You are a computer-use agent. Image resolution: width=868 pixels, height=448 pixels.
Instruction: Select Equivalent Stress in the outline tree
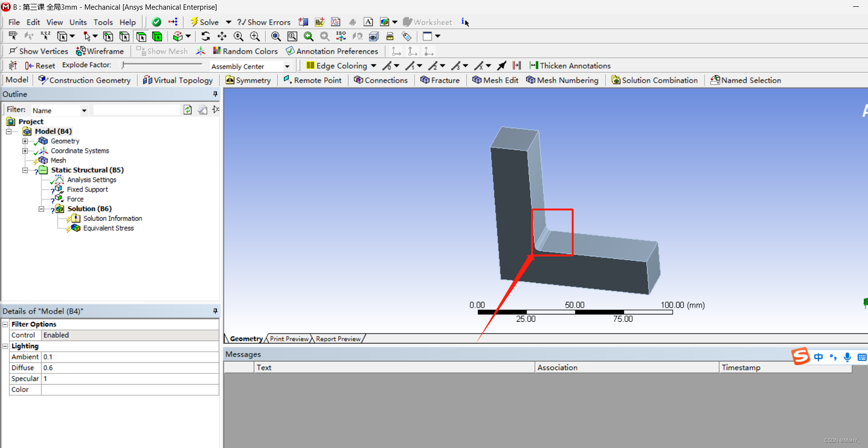[108, 228]
